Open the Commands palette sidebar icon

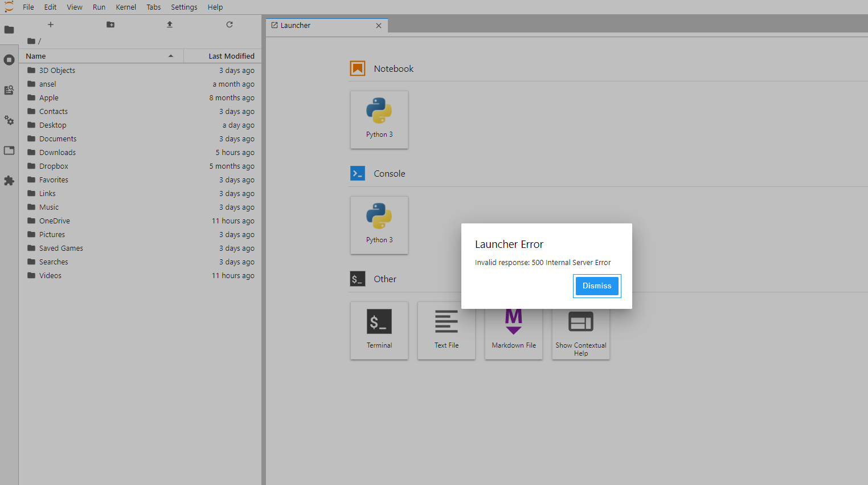(9, 90)
